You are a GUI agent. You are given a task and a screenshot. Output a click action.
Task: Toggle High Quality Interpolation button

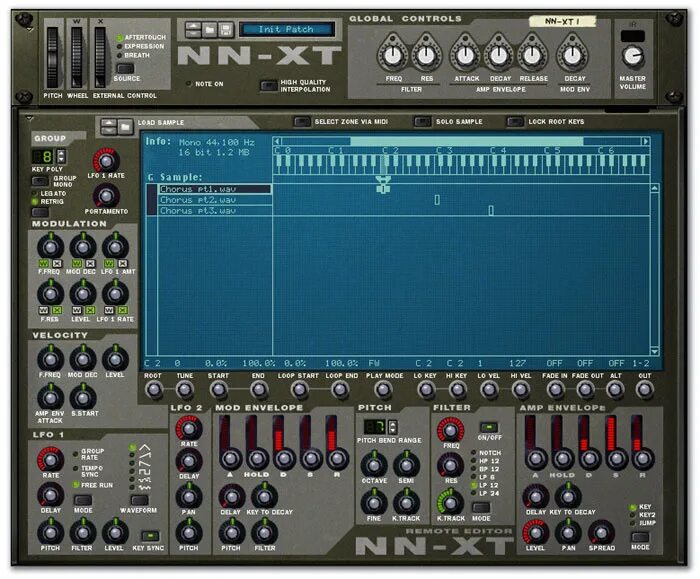268,85
